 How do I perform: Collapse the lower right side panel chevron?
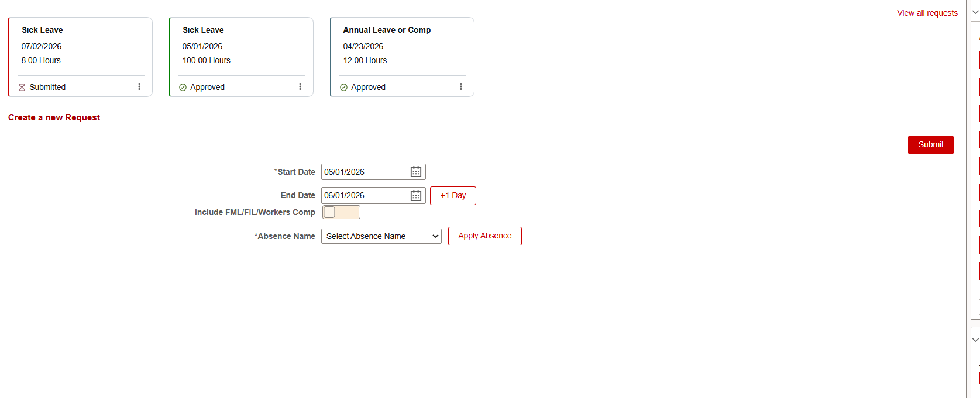(975, 339)
